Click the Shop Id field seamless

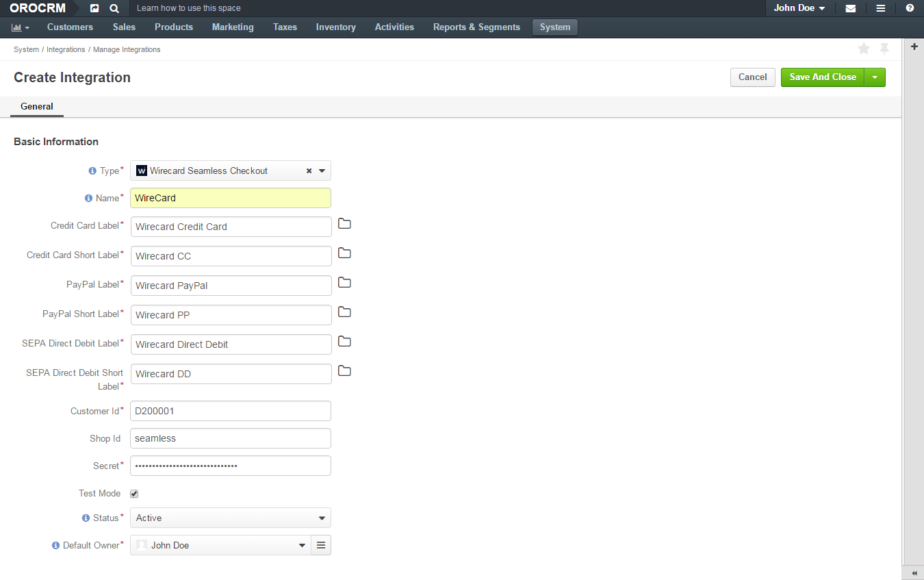[x=231, y=438]
